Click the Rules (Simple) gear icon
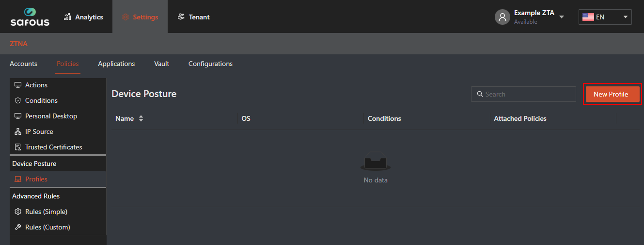Viewport: 644px width, 245px height. coord(18,212)
